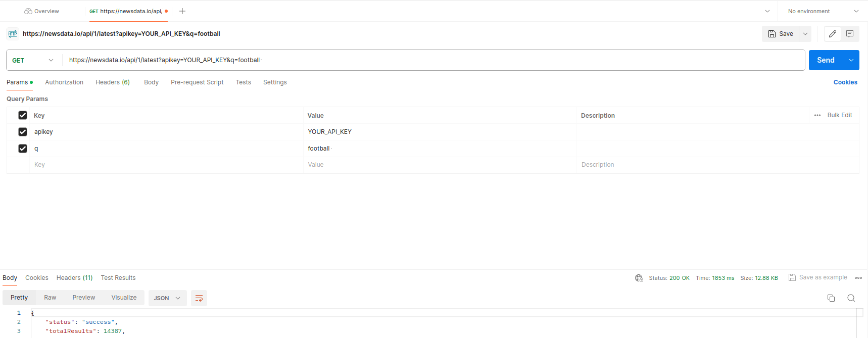The height and width of the screenshot is (338, 868).
Task: Click the q key cell
Action: point(166,149)
